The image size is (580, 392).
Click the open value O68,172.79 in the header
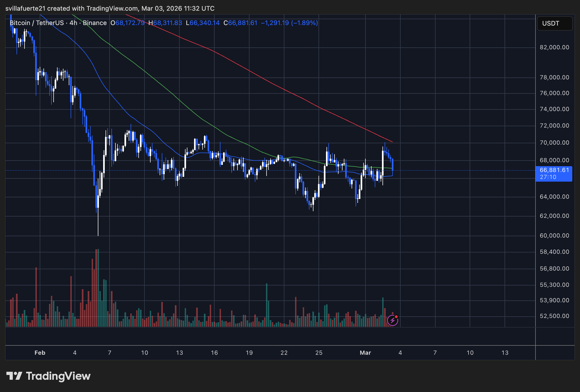click(128, 23)
